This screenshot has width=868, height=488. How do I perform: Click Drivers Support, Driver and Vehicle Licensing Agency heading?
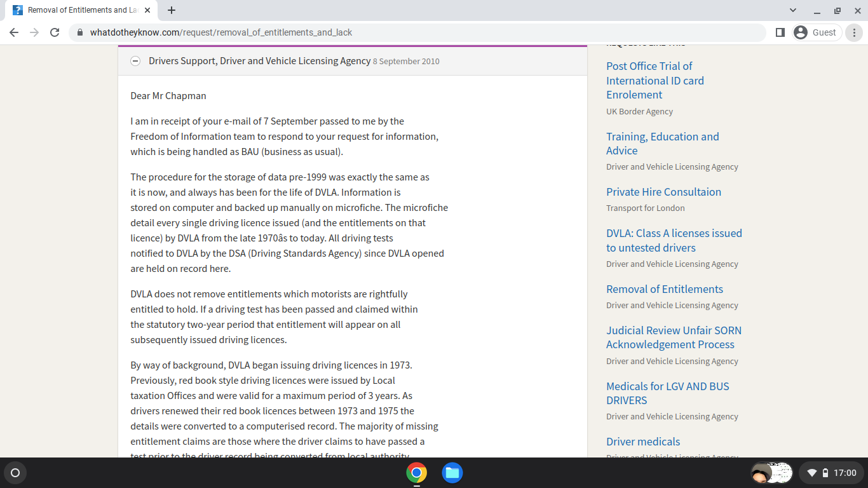click(x=259, y=61)
